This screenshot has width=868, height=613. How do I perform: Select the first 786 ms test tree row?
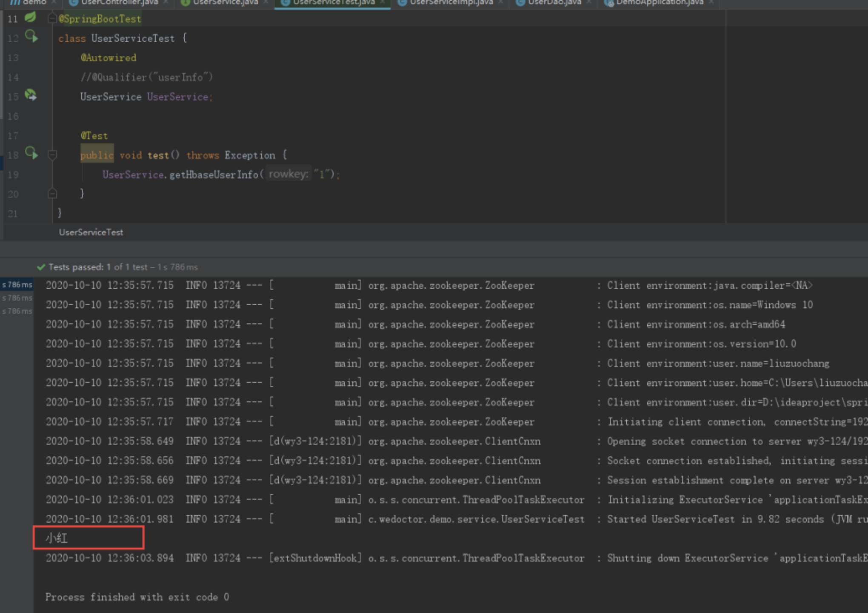[17, 285]
